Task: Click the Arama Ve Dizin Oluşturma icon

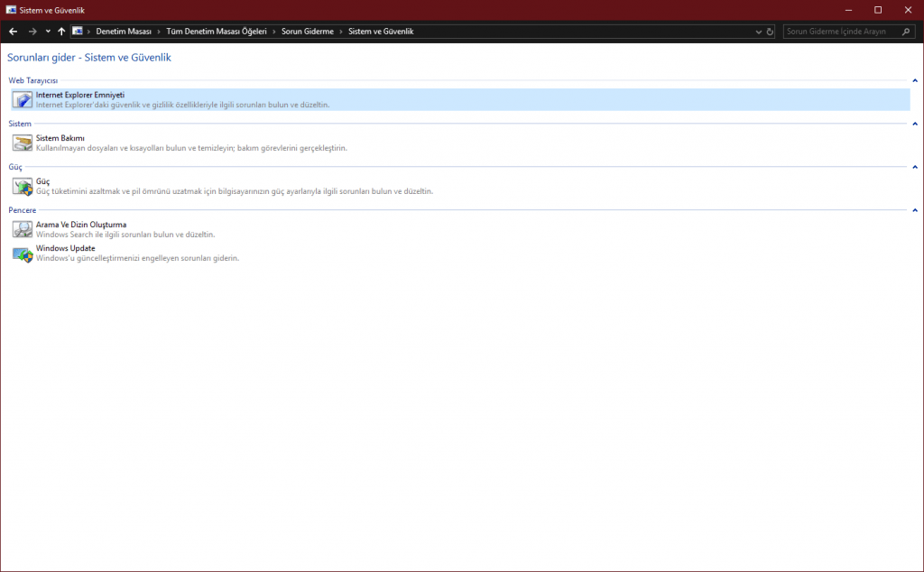Action: (x=23, y=229)
